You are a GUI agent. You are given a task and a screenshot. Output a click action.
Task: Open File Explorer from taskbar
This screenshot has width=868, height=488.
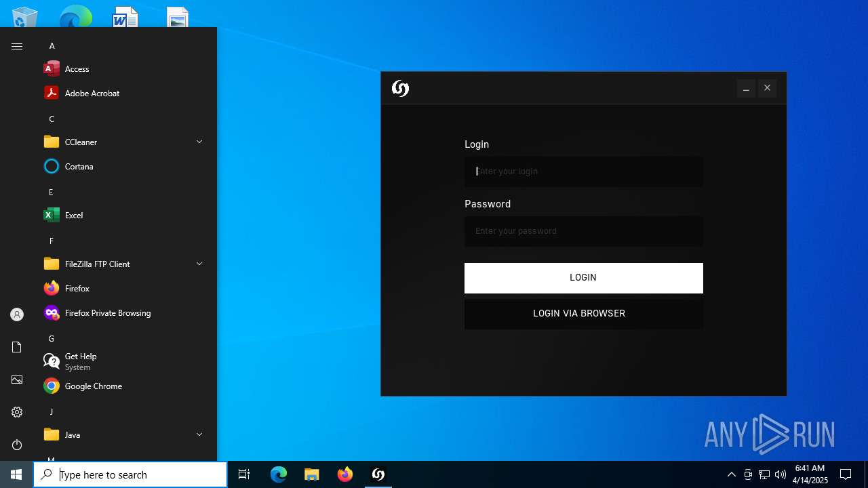[311, 474]
